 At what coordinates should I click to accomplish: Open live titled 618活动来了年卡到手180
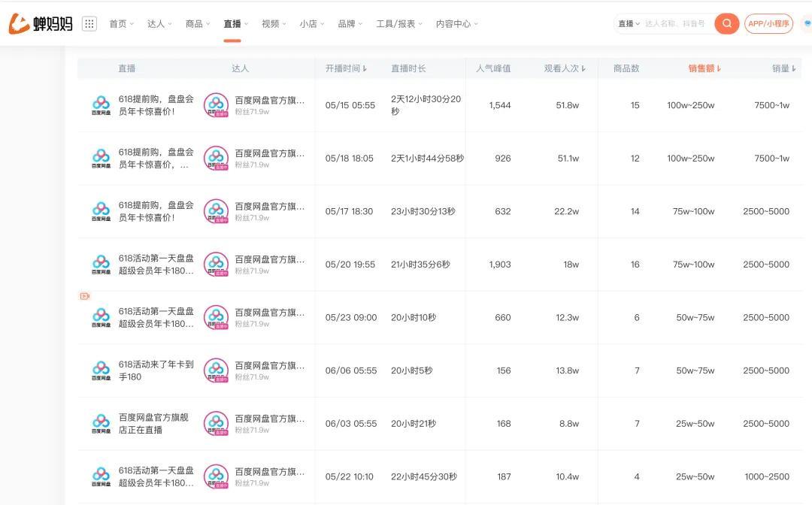[x=156, y=370]
